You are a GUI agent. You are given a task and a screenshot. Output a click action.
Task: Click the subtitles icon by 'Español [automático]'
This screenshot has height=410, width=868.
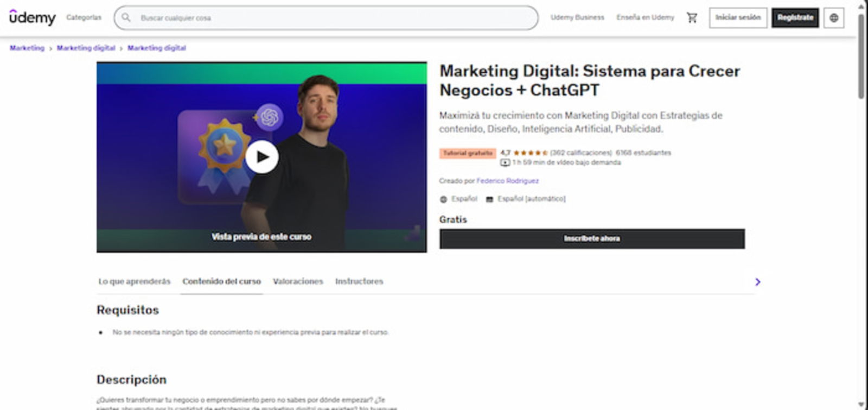[489, 199]
